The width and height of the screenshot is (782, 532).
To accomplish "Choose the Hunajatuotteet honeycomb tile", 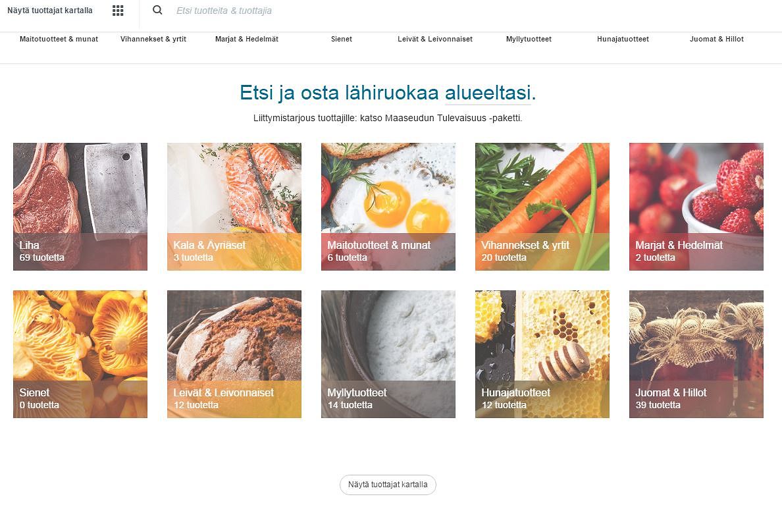I will [542, 354].
